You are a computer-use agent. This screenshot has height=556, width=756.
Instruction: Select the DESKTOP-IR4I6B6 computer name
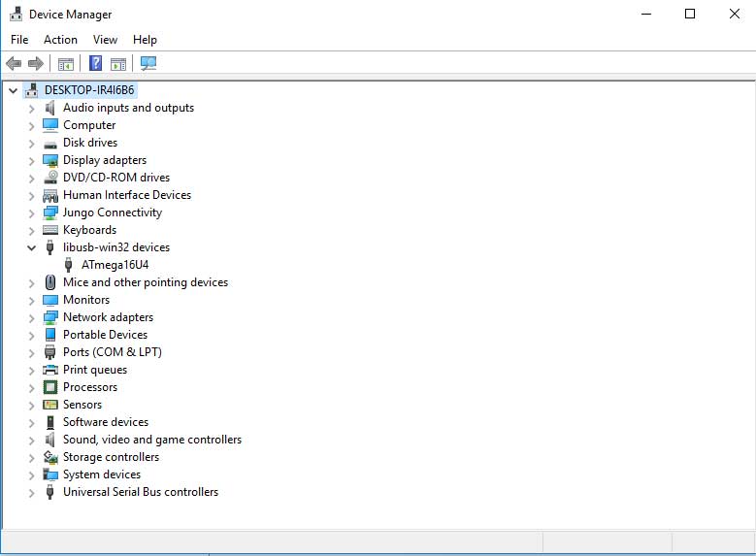pyautogui.click(x=89, y=90)
